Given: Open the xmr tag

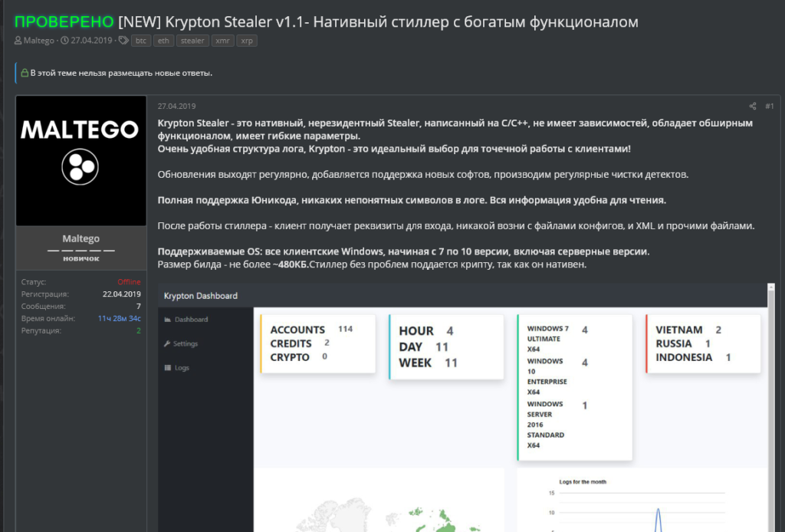Looking at the screenshot, I should click(x=222, y=41).
